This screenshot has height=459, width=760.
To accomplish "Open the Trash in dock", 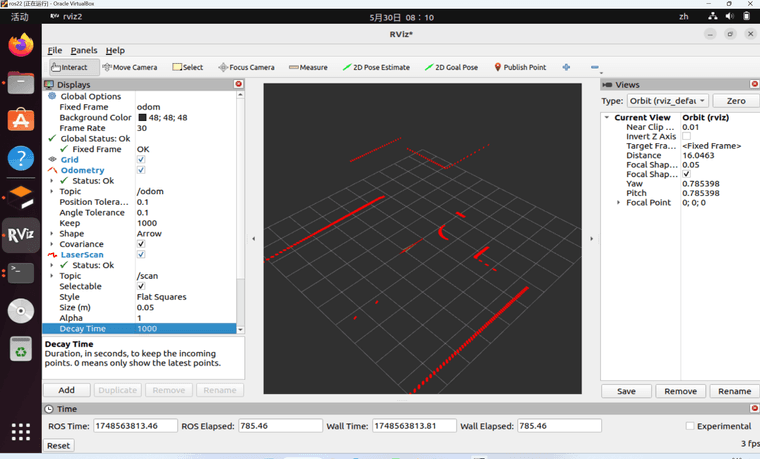I will [21, 348].
